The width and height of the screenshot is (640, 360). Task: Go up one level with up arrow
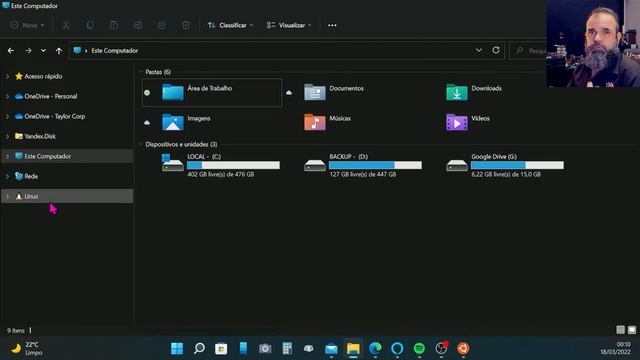(59, 51)
